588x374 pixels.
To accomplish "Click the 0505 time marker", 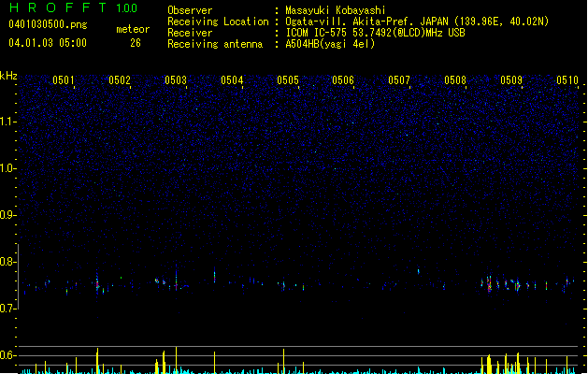I will (x=288, y=80).
